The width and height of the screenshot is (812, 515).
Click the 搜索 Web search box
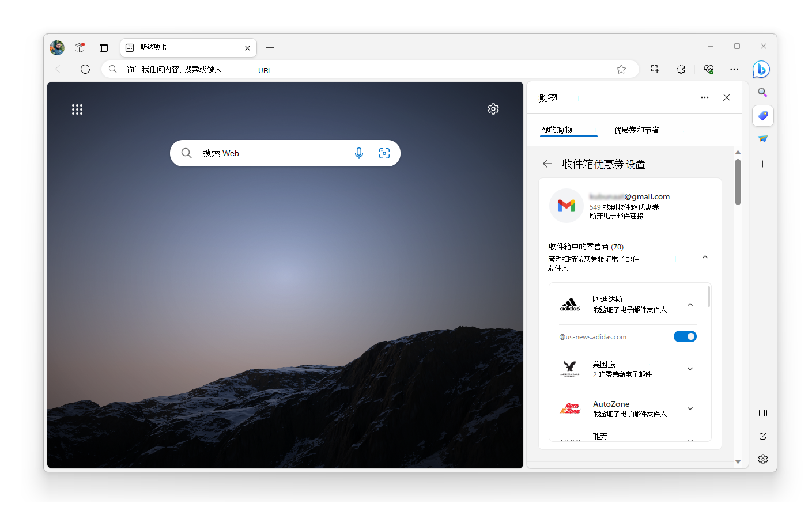[x=285, y=153]
